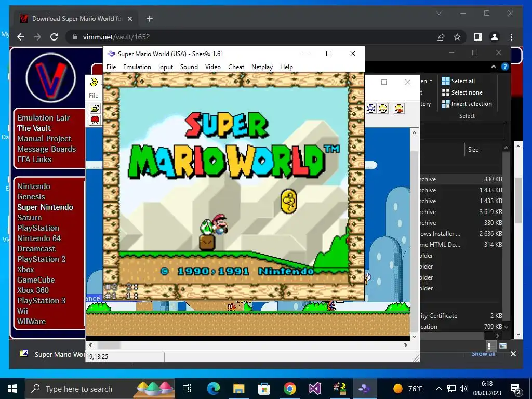Click the red mushroom toolbar icon in Lunar Magic
The image size is (532, 399).
(x=95, y=120)
